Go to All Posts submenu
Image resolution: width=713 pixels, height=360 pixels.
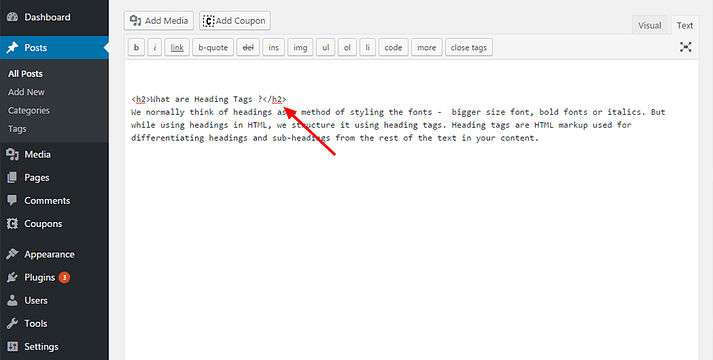25,74
